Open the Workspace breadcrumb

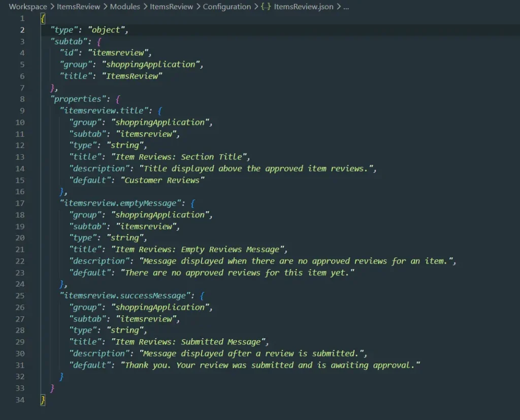pos(28,7)
